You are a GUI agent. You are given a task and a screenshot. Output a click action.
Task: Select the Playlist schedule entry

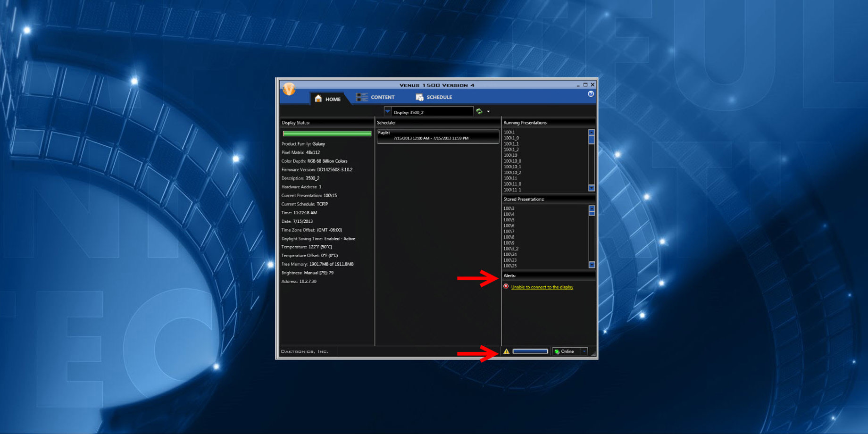pos(437,136)
